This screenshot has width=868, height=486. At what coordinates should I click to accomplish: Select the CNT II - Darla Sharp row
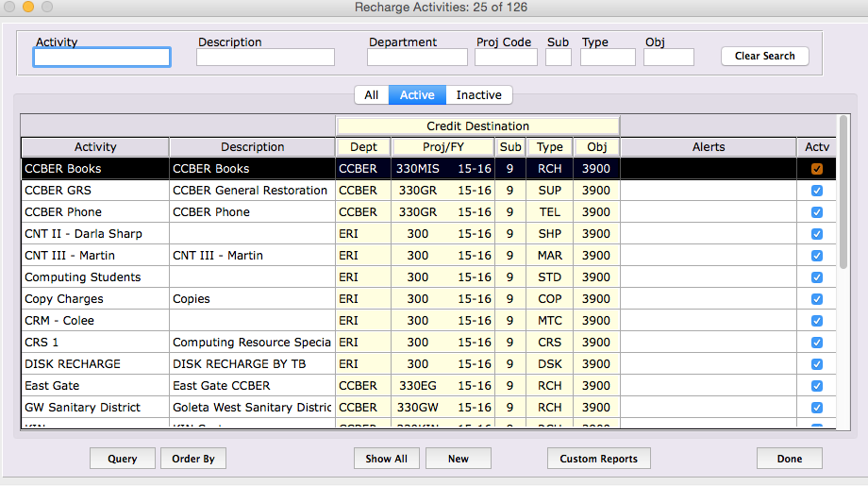428,234
